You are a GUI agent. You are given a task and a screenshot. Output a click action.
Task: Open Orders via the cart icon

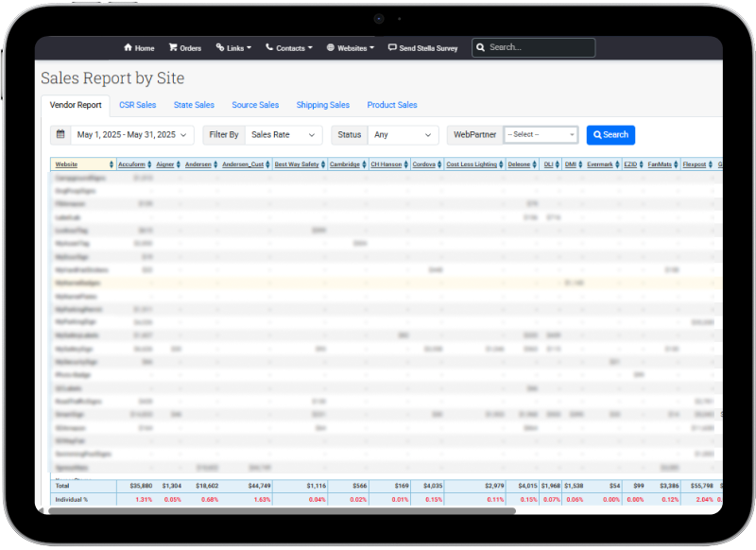[x=173, y=48]
